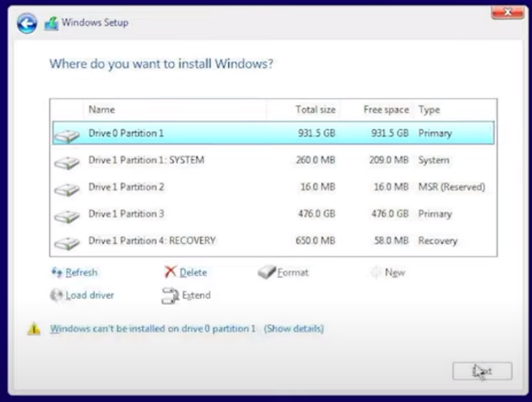Select Drive 1 Partition 2 row
532x402 pixels.
coord(273,187)
